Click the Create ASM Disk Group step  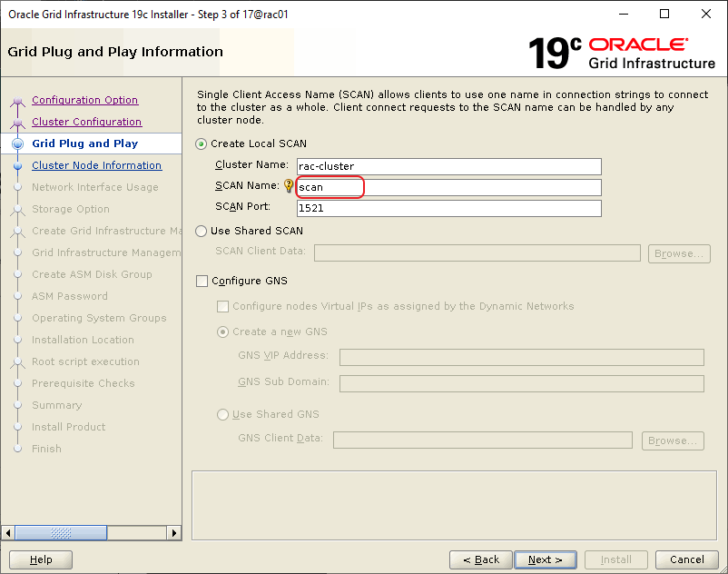(x=92, y=274)
